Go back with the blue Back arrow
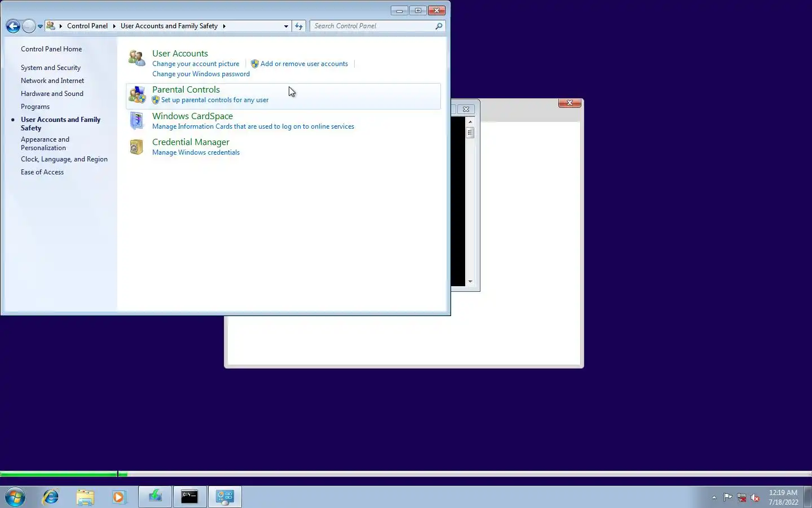The width and height of the screenshot is (812, 508). 13,26
